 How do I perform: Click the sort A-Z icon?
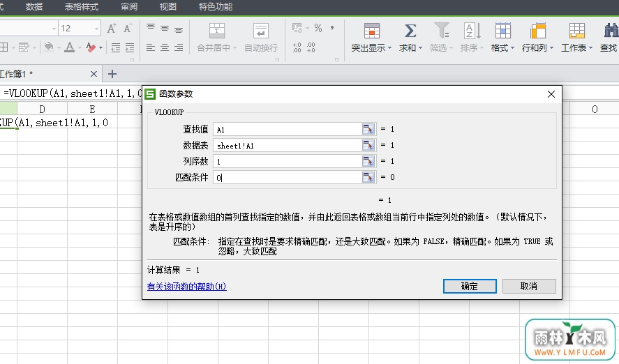472,31
